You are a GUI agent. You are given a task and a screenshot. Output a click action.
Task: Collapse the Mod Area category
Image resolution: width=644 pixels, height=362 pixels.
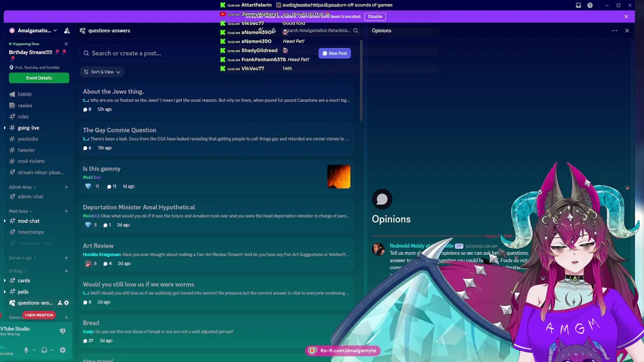pos(20,211)
